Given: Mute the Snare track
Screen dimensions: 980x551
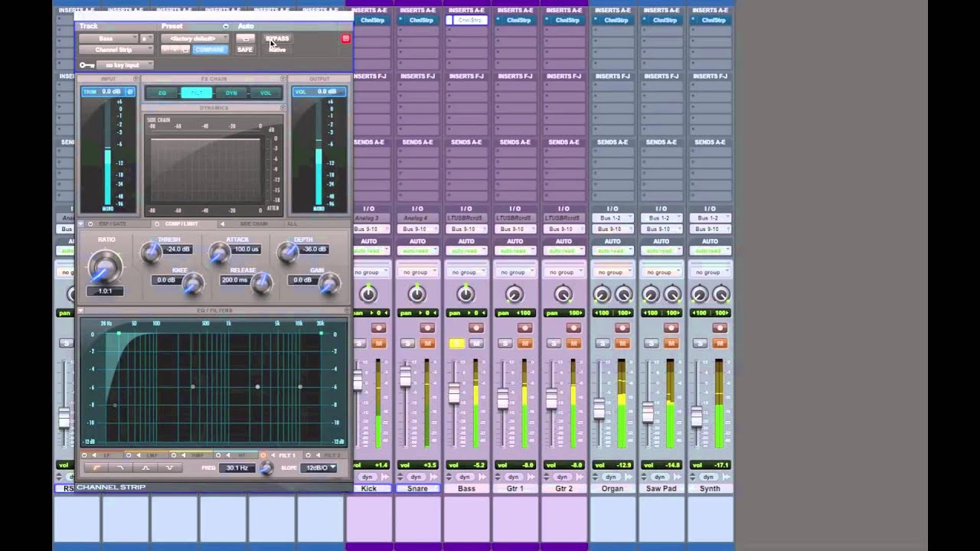Looking at the screenshot, I should point(427,344).
